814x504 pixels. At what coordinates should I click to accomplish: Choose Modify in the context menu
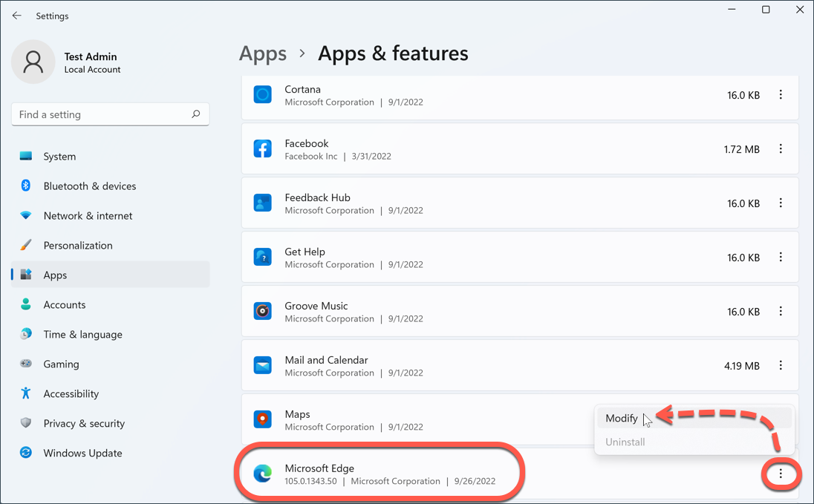pyautogui.click(x=694, y=419)
